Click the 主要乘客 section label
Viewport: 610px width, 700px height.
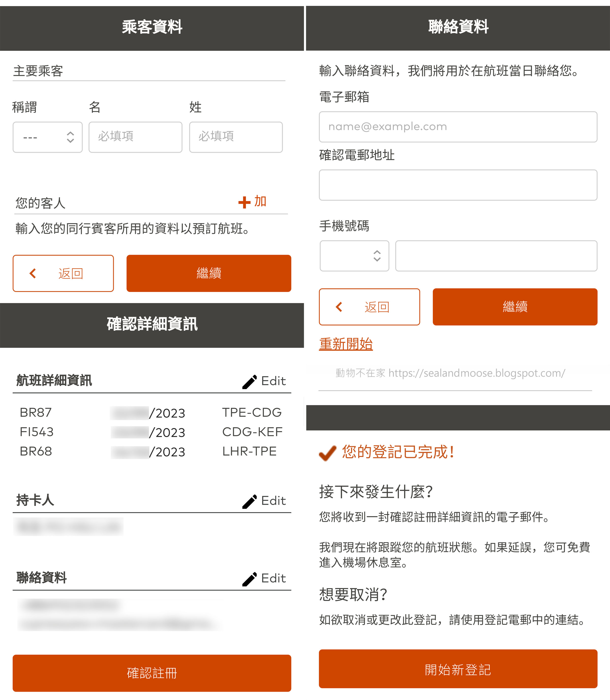click(38, 71)
